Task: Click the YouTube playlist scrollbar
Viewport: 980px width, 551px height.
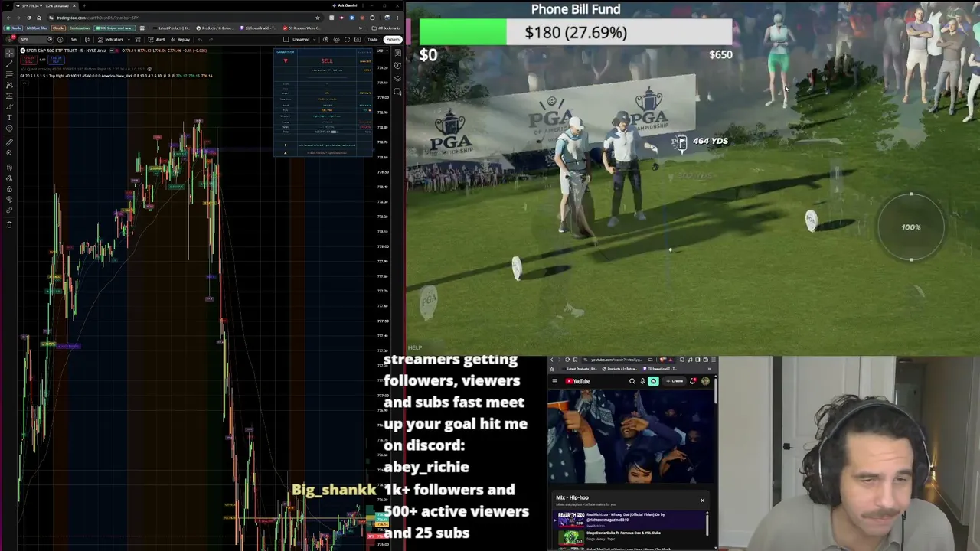Action: tap(707, 524)
